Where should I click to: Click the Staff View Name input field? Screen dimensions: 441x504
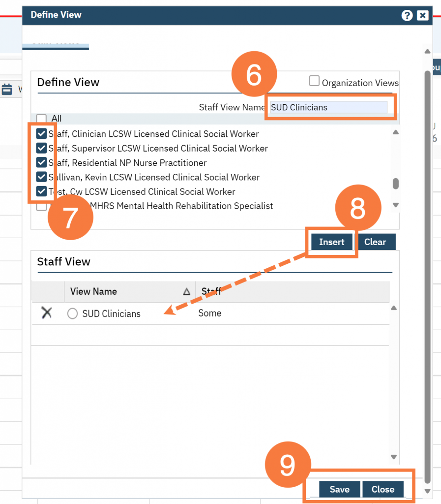tap(328, 107)
